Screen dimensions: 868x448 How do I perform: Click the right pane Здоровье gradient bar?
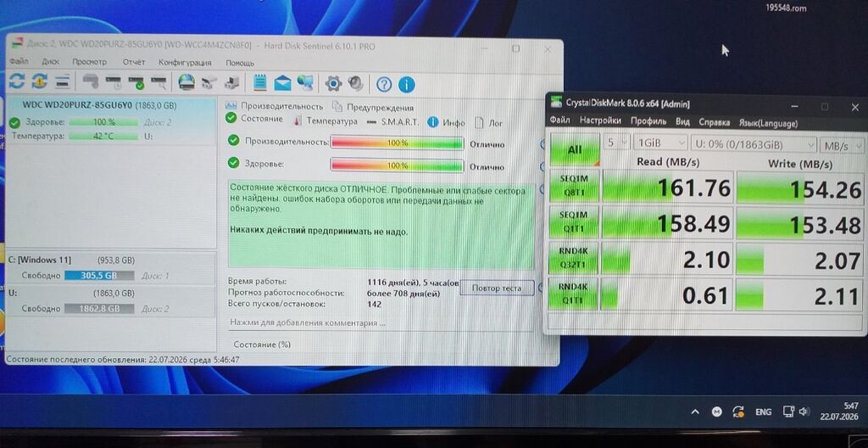(397, 165)
